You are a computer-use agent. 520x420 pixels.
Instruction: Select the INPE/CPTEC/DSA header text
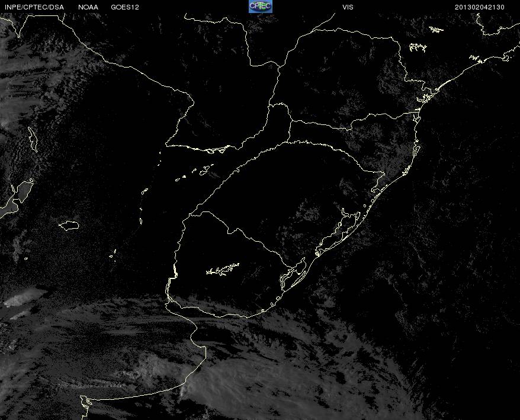[34, 7]
